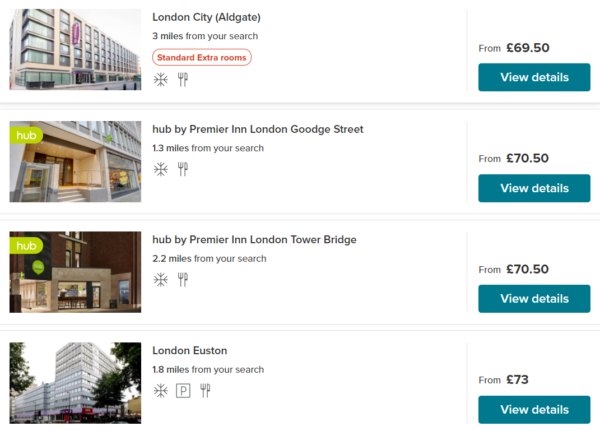
Task: Open hub by Premier Inn London Goodge Street title
Action: (x=257, y=129)
